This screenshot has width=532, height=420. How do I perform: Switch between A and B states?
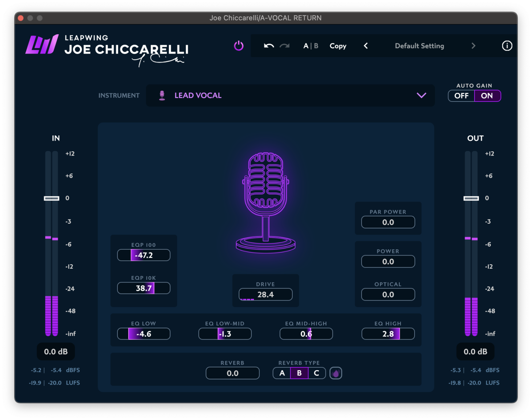(310, 46)
